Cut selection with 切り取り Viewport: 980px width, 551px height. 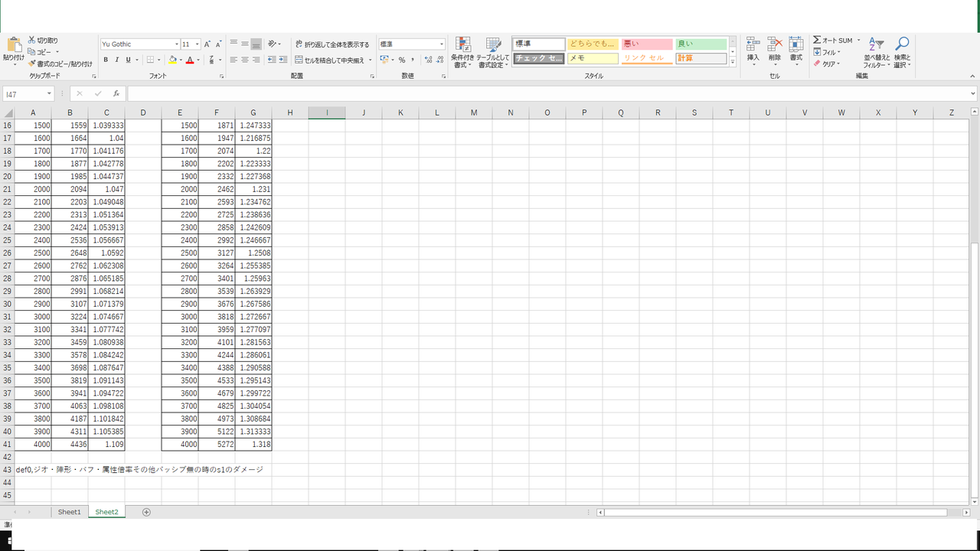[x=43, y=41]
